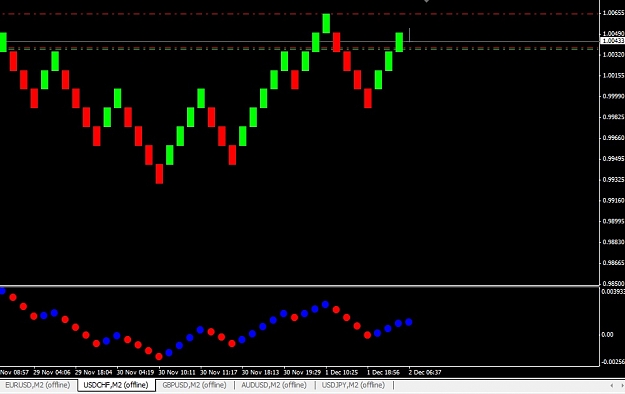
Task: Click the 0.98665 price axis label
Action: click(x=613, y=263)
